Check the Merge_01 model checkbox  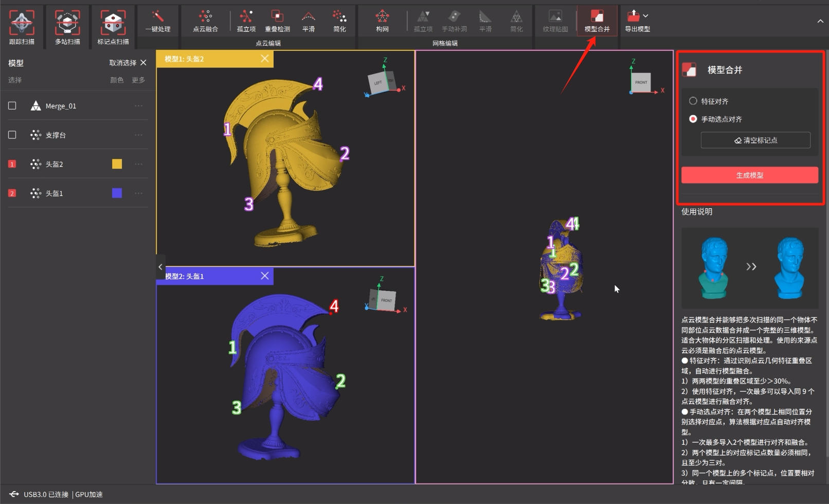click(x=12, y=105)
